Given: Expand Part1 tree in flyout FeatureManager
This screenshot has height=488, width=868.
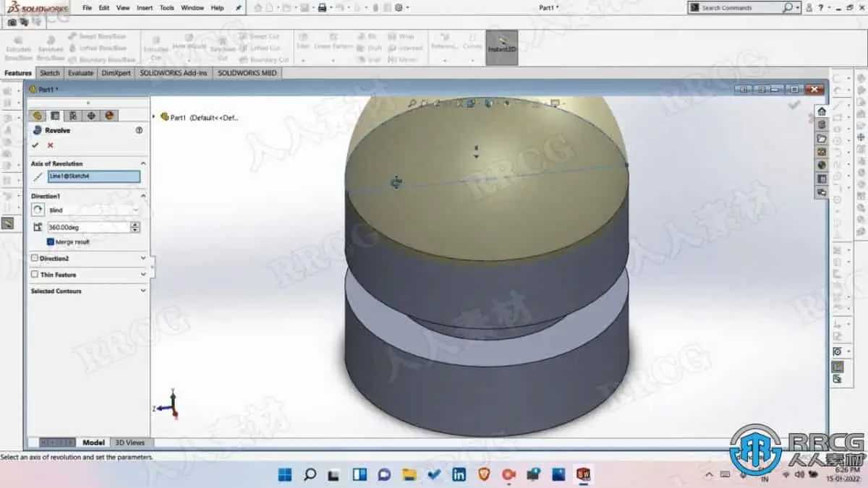Looking at the screenshot, I should [154, 117].
